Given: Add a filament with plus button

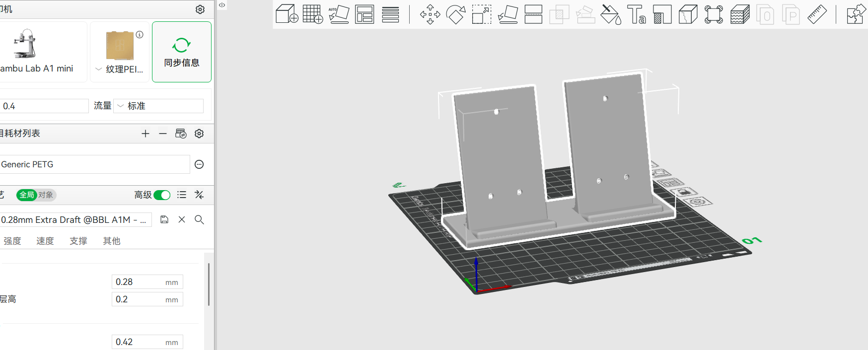Looking at the screenshot, I should coord(145,134).
